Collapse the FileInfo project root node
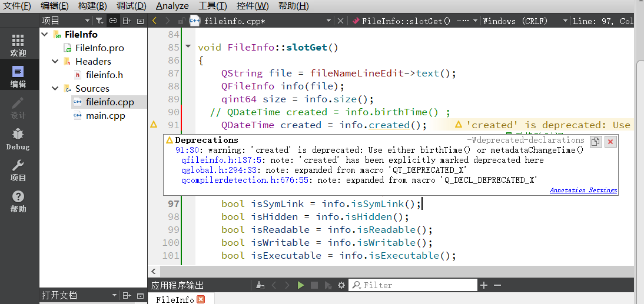Screen dimensions: 644x304 tap(45, 35)
